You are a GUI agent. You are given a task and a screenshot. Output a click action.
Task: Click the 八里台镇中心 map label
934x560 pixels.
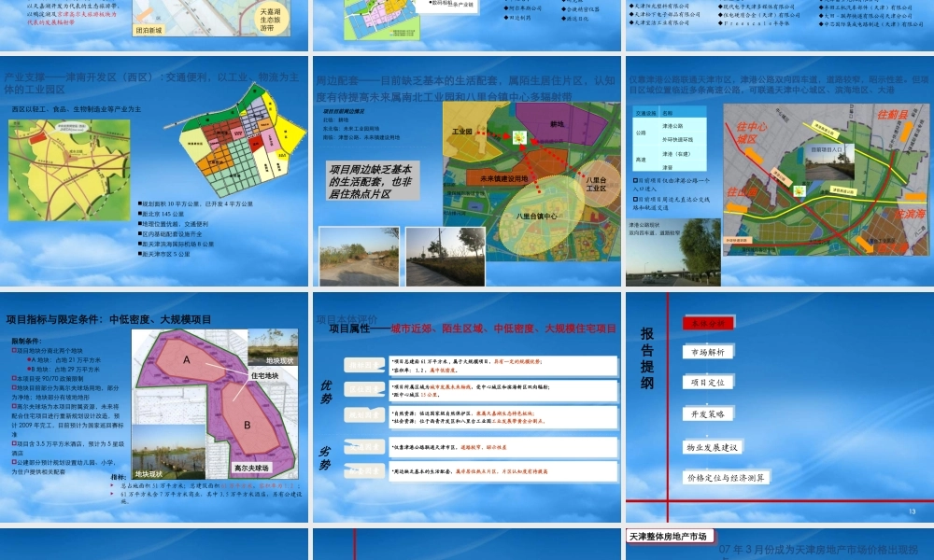(537, 216)
